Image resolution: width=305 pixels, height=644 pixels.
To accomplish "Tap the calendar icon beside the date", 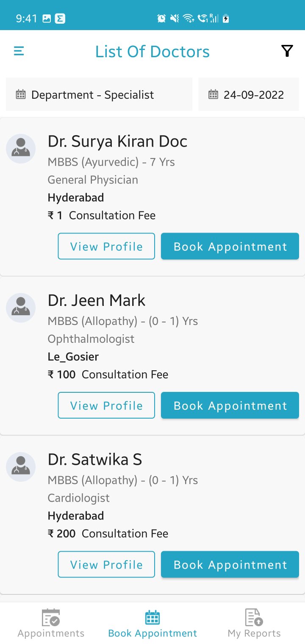I will pyautogui.click(x=213, y=94).
